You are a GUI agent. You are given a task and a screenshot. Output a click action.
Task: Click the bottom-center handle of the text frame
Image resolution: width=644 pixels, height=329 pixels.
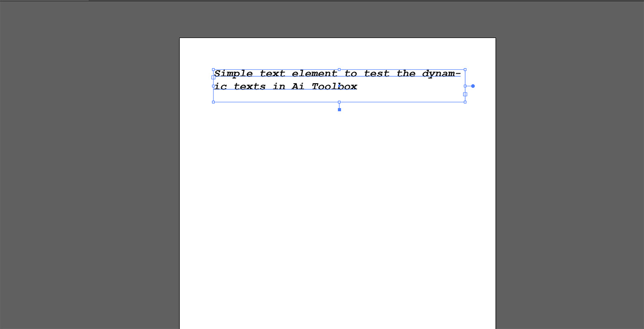coord(339,101)
